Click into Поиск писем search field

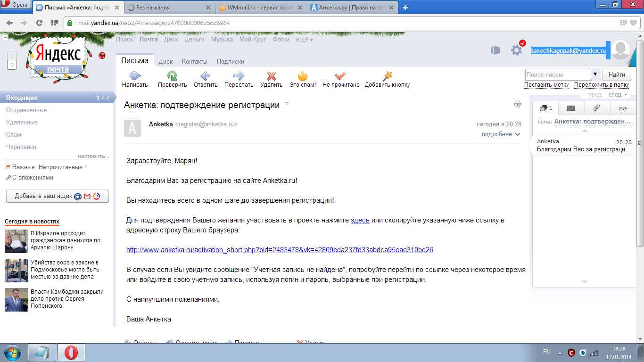click(558, 74)
